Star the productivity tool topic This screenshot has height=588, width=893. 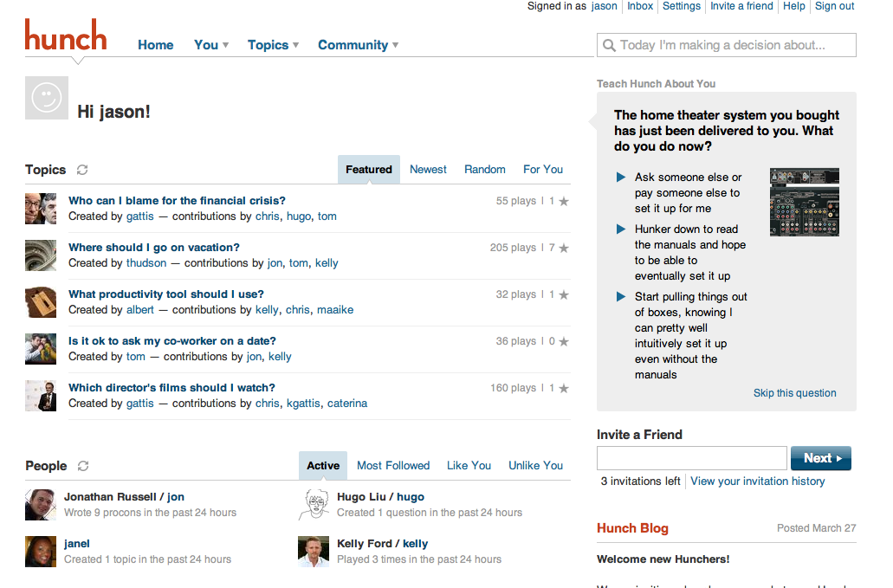tap(564, 294)
